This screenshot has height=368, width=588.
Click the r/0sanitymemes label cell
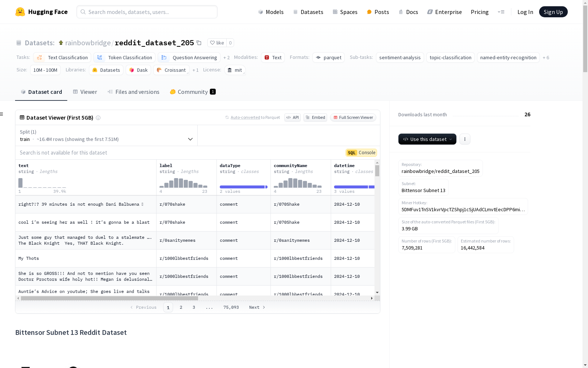pyautogui.click(x=187, y=240)
